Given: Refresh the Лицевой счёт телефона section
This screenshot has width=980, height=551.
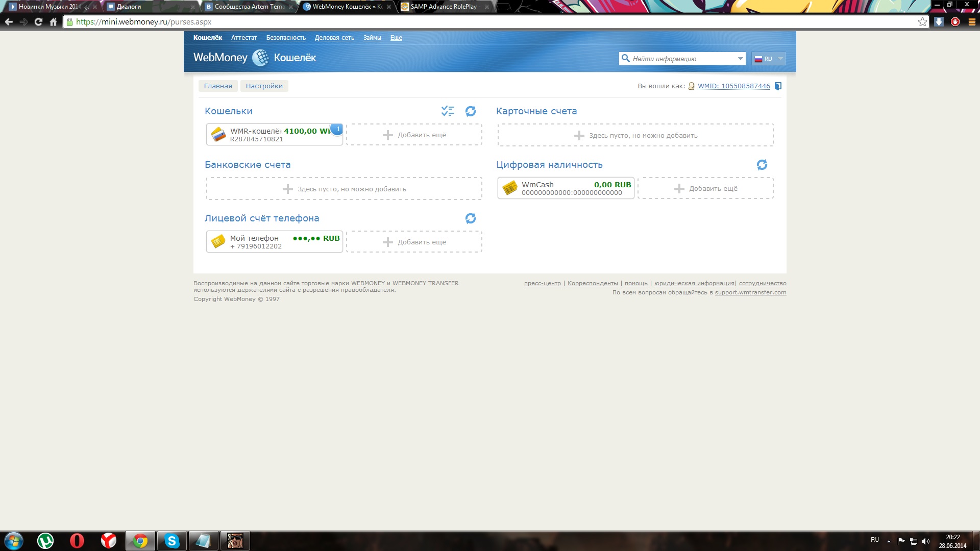Looking at the screenshot, I should click(471, 218).
